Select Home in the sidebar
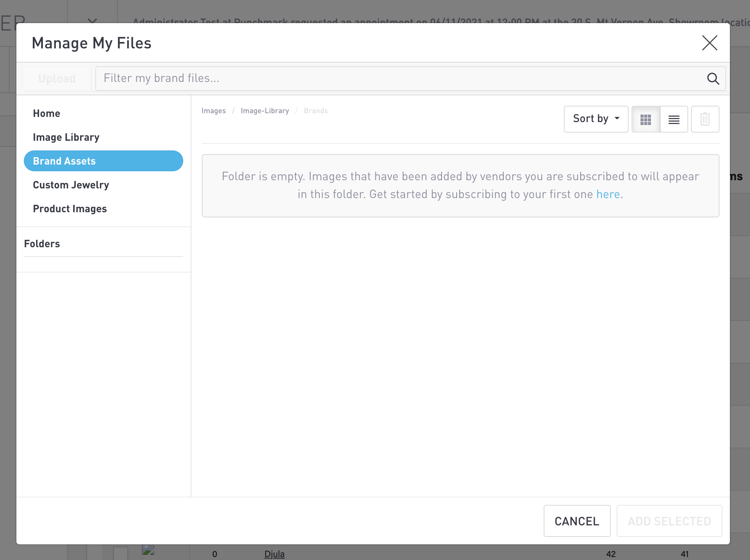This screenshot has width=750, height=560. 47,114
